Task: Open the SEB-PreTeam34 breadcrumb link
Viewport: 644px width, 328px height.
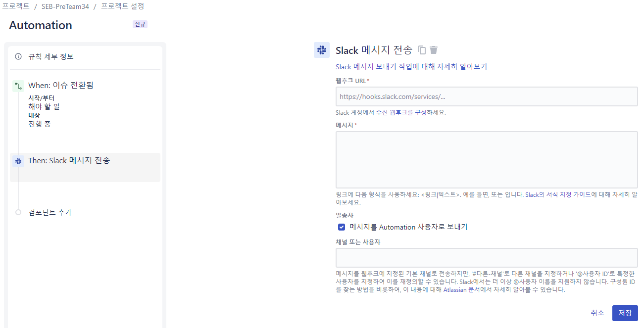Action: 65,6
